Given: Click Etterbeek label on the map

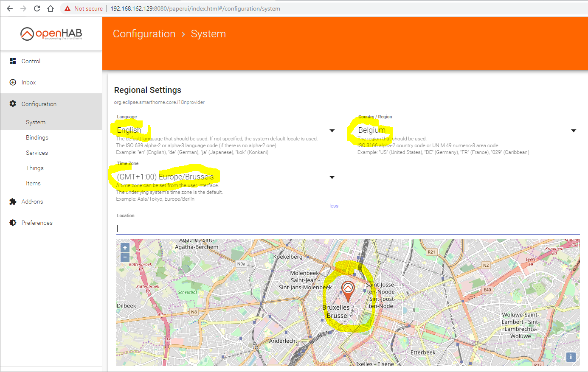Looking at the screenshot, I should click(x=423, y=352).
